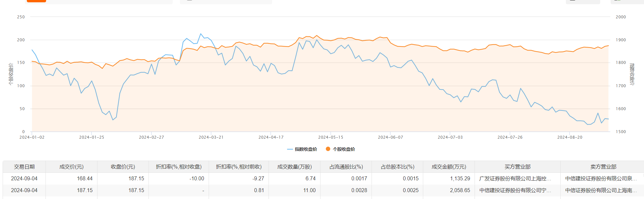
Task: Sort by 成交金额(万元) column header
Action: point(449,167)
